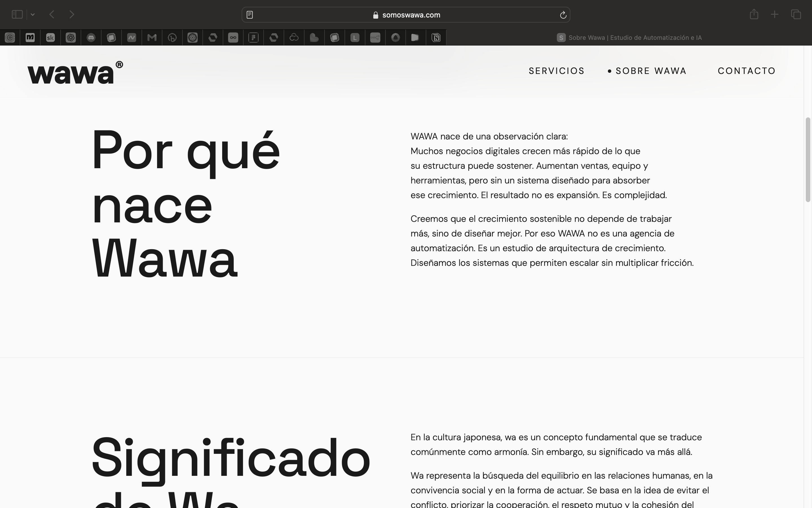Open the tab group dropdown chevron

click(32, 14)
